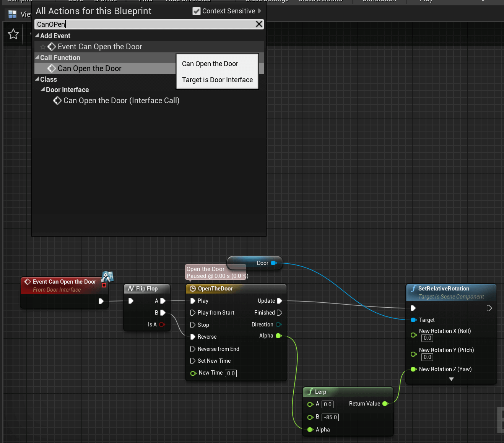This screenshot has width=504, height=443.
Task: Click the Set New Time pin
Action: tap(193, 361)
